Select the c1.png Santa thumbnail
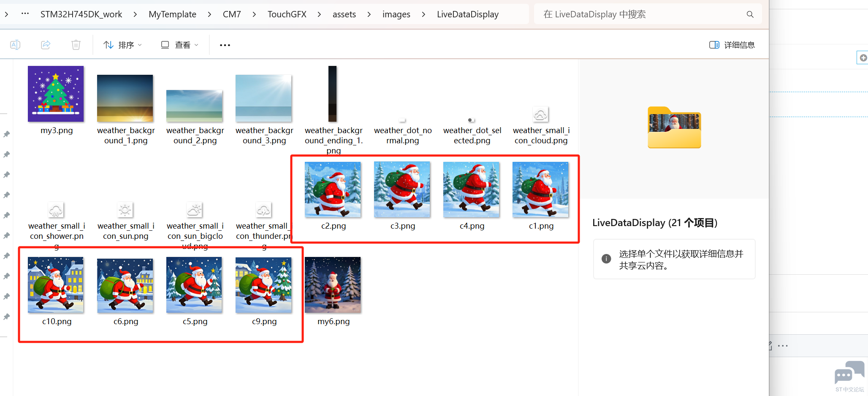The height and width of the screenshot is (396, 868). pos(540,189)
